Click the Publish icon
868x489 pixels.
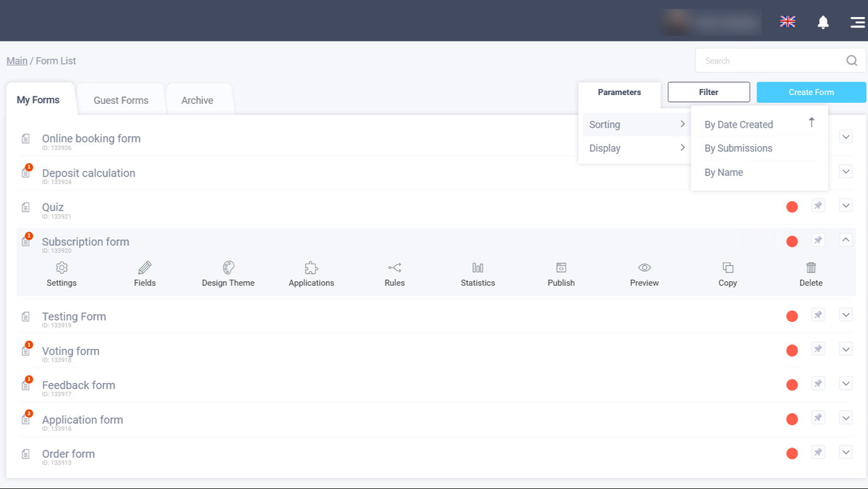point(561,268)
